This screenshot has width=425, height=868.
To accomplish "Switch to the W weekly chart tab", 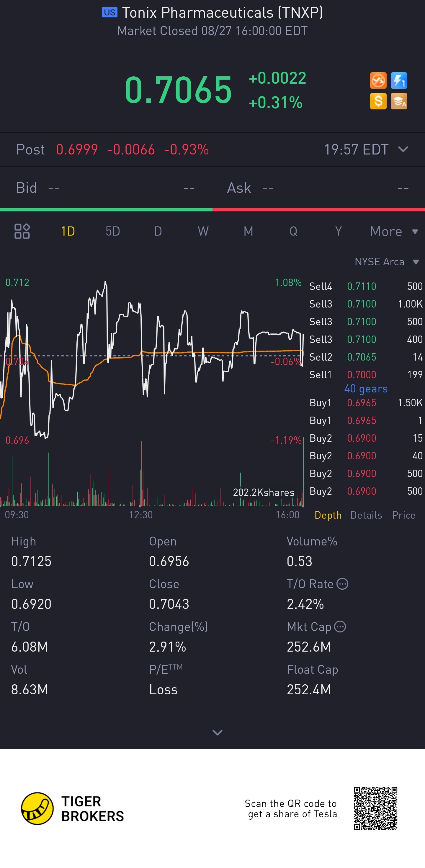I will pos(203,231).
